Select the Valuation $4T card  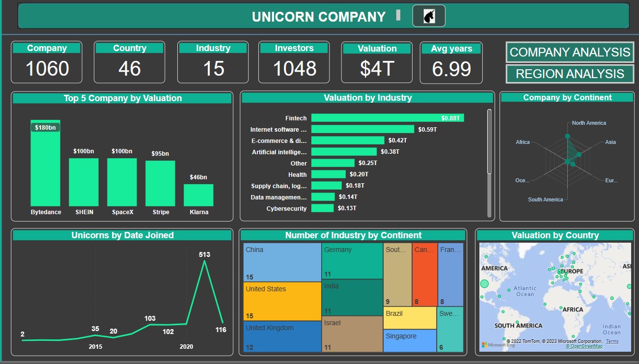tap(377, 62)
